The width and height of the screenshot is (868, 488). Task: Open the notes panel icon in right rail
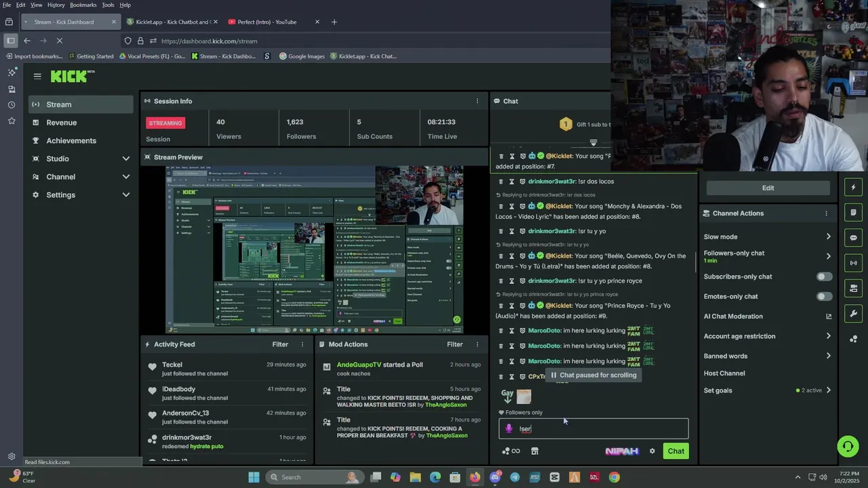pyautogui.click(x=853, y=212)
